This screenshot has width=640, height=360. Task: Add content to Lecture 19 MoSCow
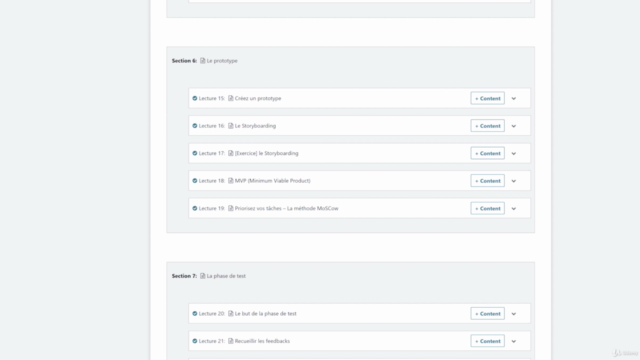click(487, 208)
